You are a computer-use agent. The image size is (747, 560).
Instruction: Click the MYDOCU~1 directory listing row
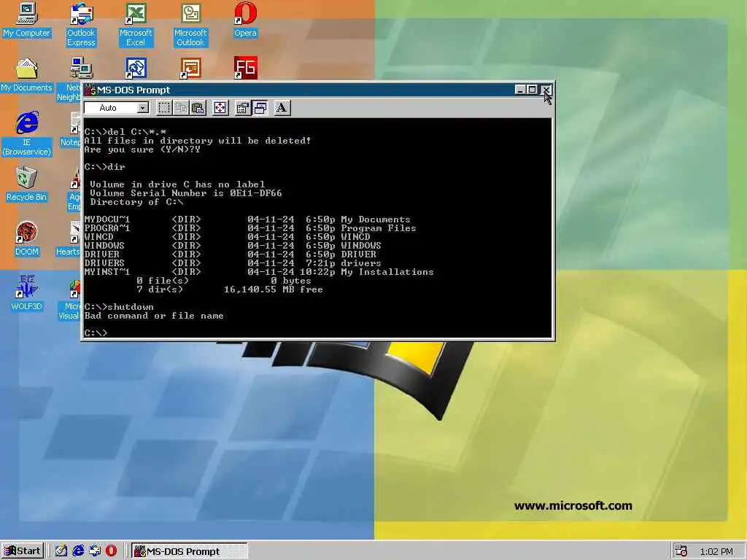[x=247, y=219]
